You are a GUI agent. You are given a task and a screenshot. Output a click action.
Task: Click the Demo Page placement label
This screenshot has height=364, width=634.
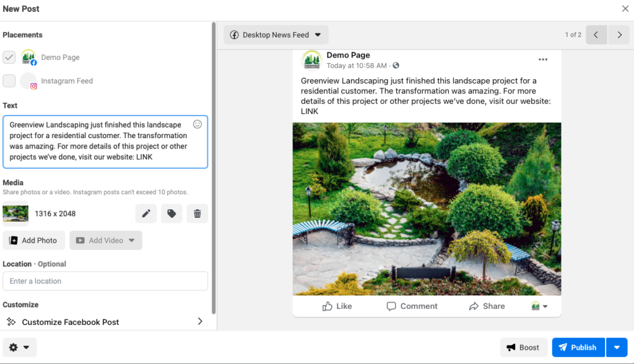pyautogui.click(x=60, y=58)
